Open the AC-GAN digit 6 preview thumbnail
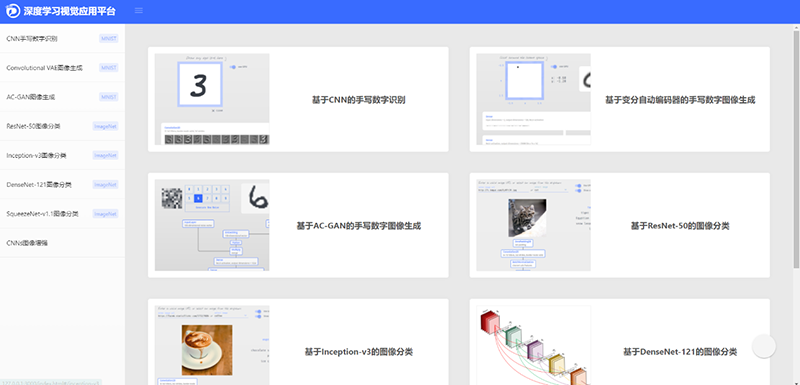Image resolution: width=800 pixels, height=385 pixels. [212, 225]
